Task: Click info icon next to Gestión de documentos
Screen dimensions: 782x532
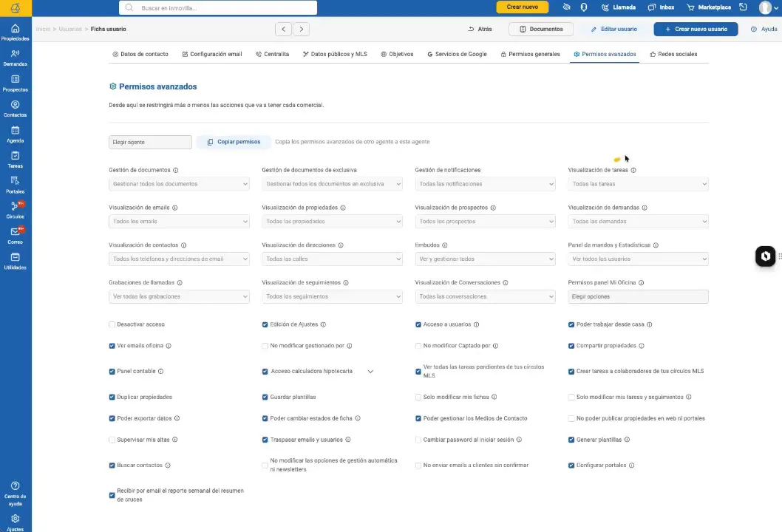Action: (176, 170)
